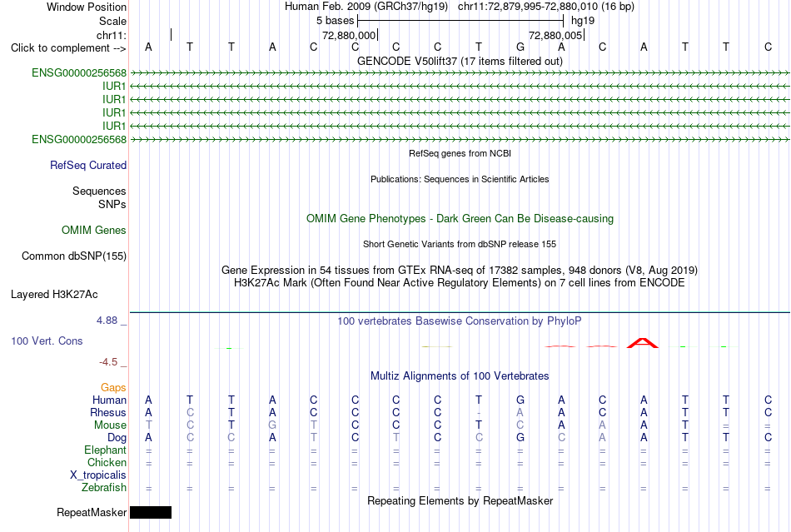Click the Window Position label
Screen dimensions: 791x532
click(x=87, y=7)
